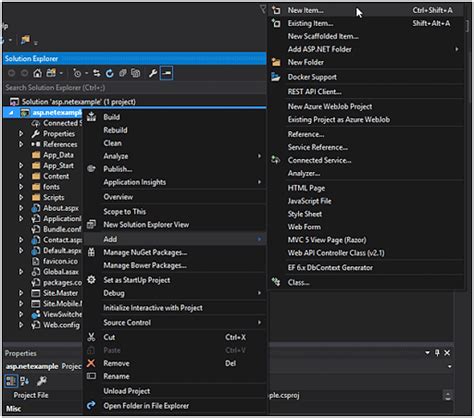Click the Build icon in context menu

91,117
